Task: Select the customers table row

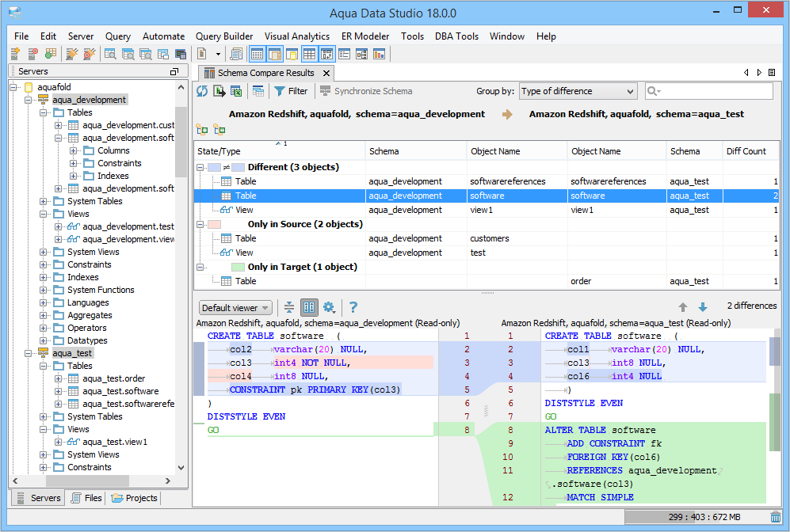Action: [x=487, y=238]
